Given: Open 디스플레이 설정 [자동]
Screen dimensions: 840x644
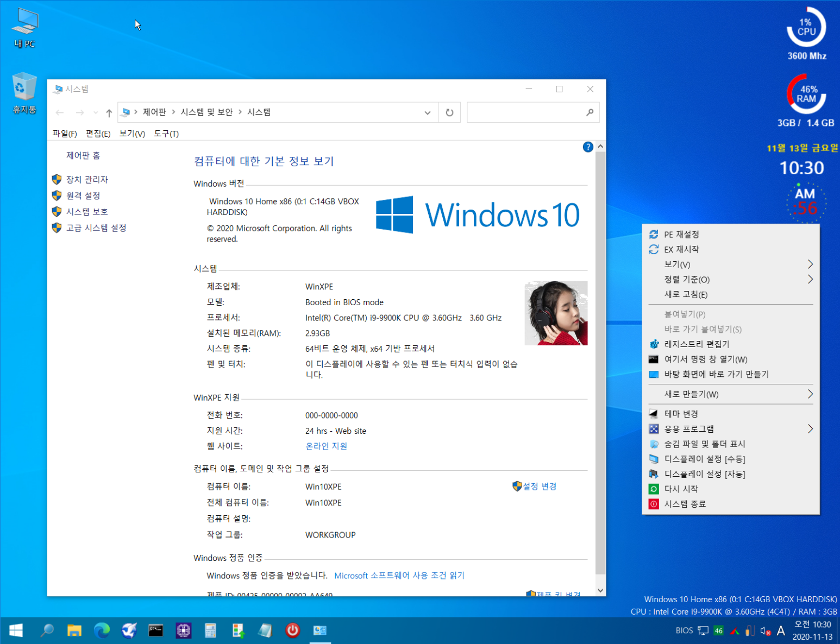Looking at the screenshot, I should [x=731, y=474].
